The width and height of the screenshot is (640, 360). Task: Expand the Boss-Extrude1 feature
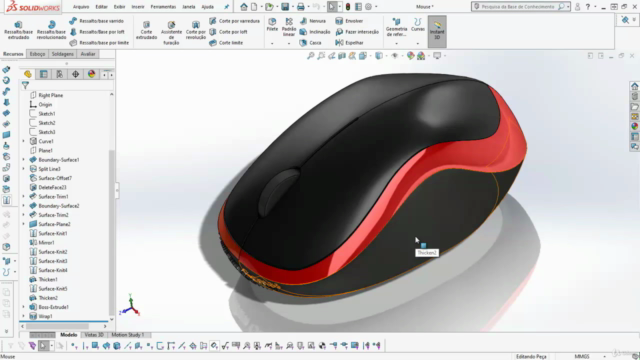(23, 307)
